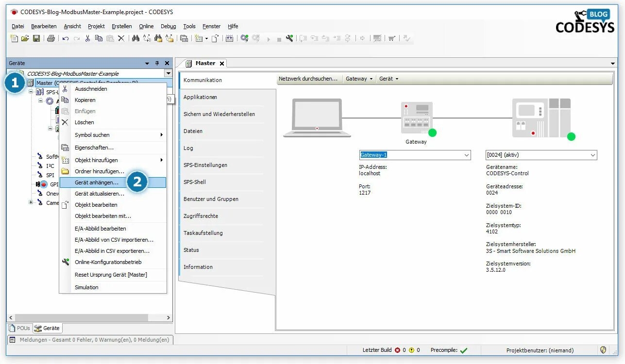Click the SPI device tree icon

click(40, 175)
